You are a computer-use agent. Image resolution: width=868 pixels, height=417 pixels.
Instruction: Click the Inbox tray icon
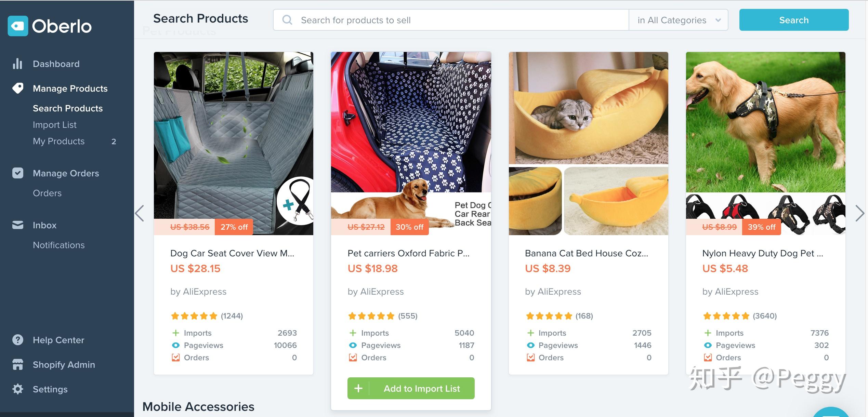(18, 225)
